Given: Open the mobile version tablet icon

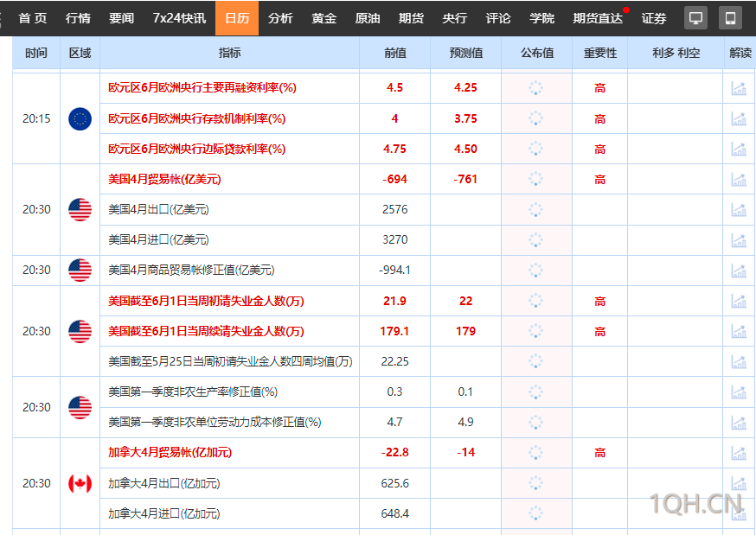Looking at the screenshot, I should pos(730,18).
